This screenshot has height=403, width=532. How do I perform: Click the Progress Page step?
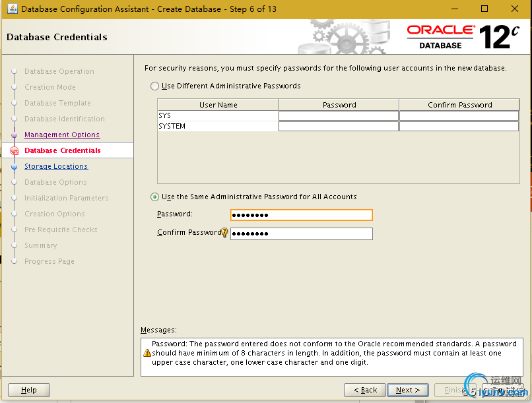pyautogui.click(x=50, y=261)
